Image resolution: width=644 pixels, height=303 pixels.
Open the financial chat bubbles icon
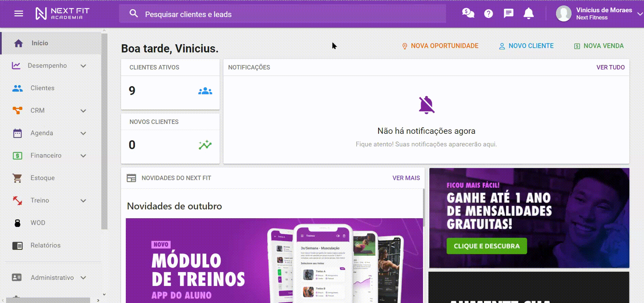[468, 13]
